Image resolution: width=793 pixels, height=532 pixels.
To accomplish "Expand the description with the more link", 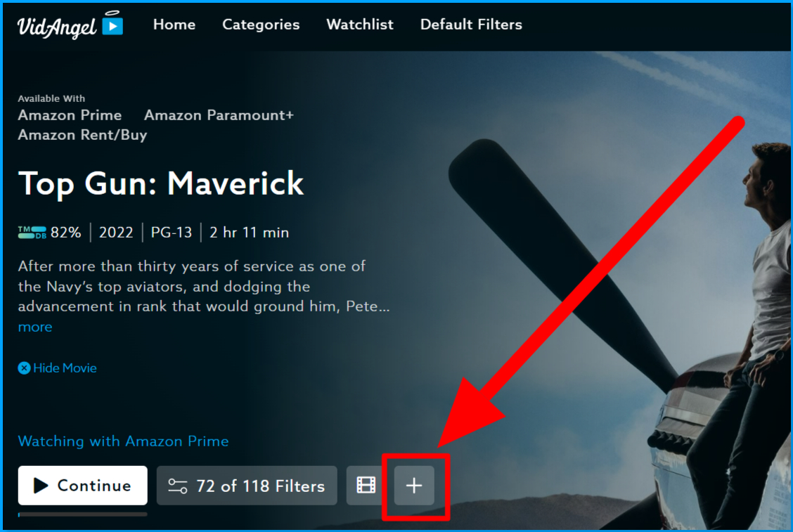I will 35,327.
